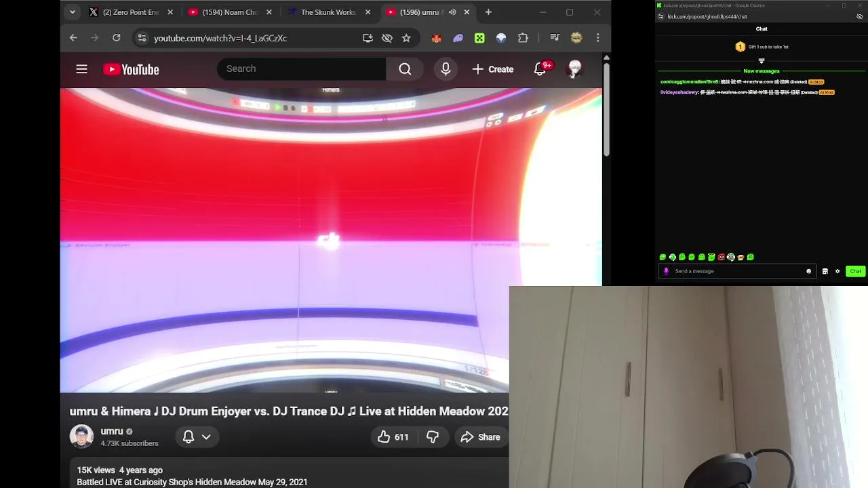Go back with the browser arrow
The image size is (868, 488).
click(x=73, y=38)
